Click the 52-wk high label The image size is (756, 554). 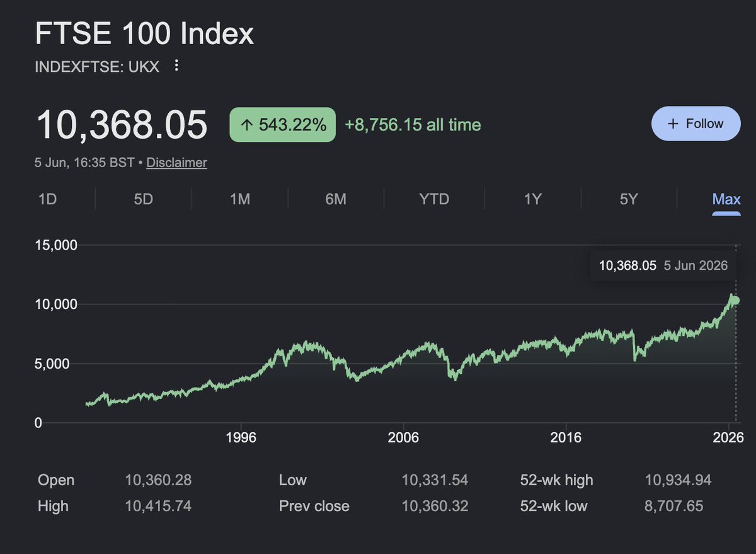coord(557,480)
